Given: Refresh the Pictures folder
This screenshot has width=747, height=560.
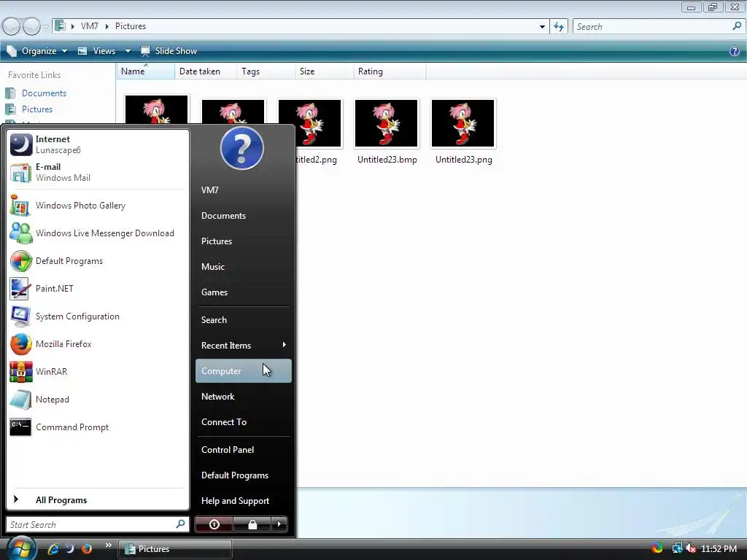Looking at the screenshot, I should pos(559,27).
